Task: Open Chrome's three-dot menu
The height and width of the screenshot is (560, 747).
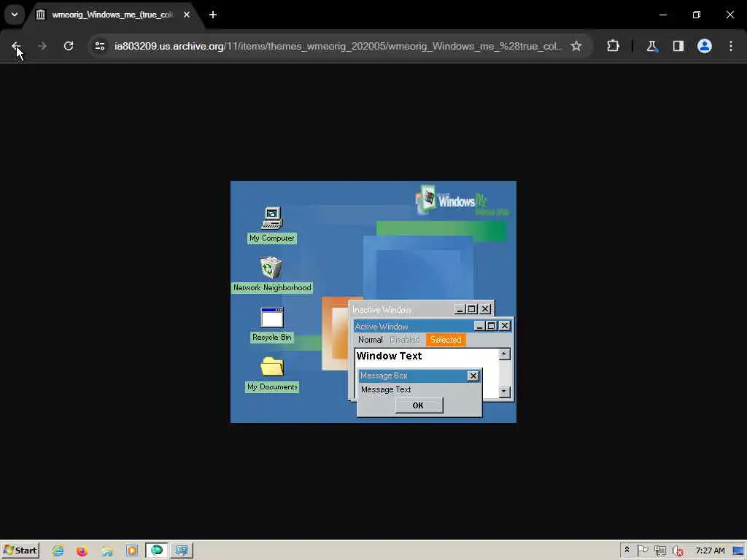Action: (731, 46)
